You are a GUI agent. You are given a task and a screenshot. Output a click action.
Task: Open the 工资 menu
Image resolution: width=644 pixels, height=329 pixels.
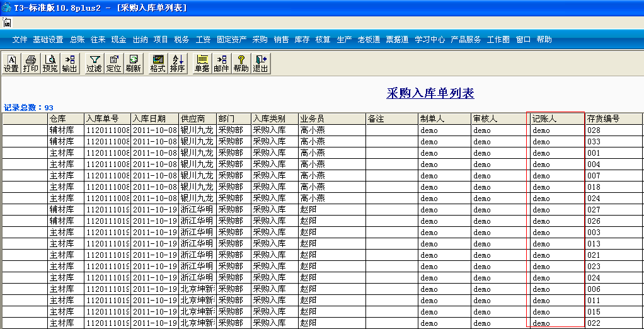(x=204, y=40)
